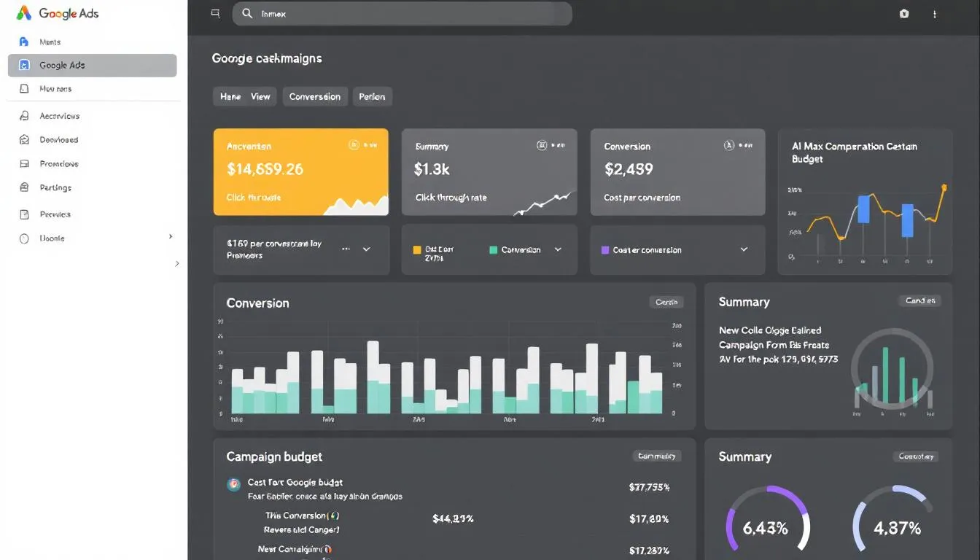Select Google Ads in the sidebar
This screenshot has height=560, width=980.
(x=92, y=65)
